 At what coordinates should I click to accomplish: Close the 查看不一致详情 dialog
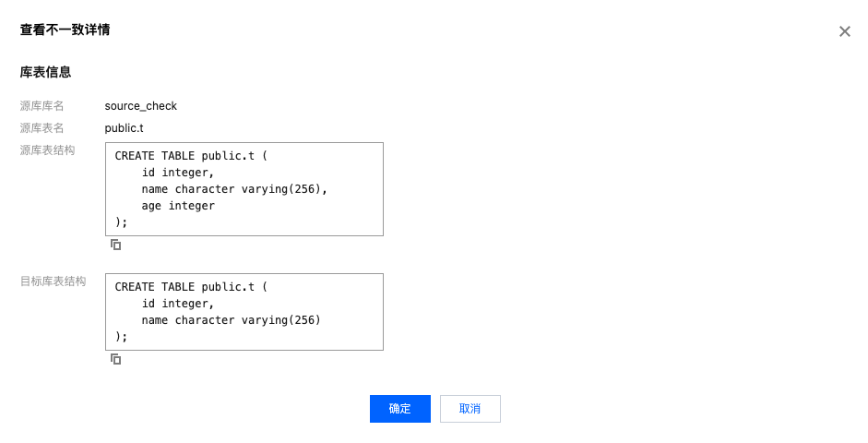pyautogui.click(x=844, y=31)
